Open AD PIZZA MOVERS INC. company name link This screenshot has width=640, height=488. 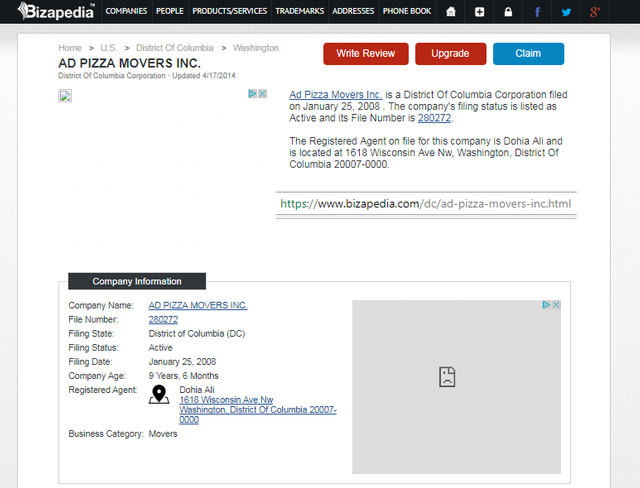coord(198,305)
